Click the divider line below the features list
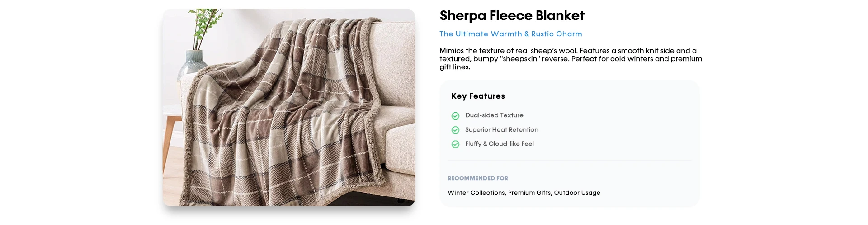The height and width of the screenshot is (225, 868). pos(569,161)
